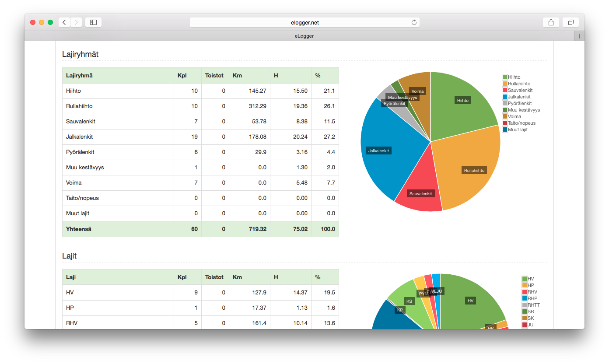The width and height of the screenshot is (609, 364).
Task: Click the Voima row name cell
Action: click(x=118, y=183)
